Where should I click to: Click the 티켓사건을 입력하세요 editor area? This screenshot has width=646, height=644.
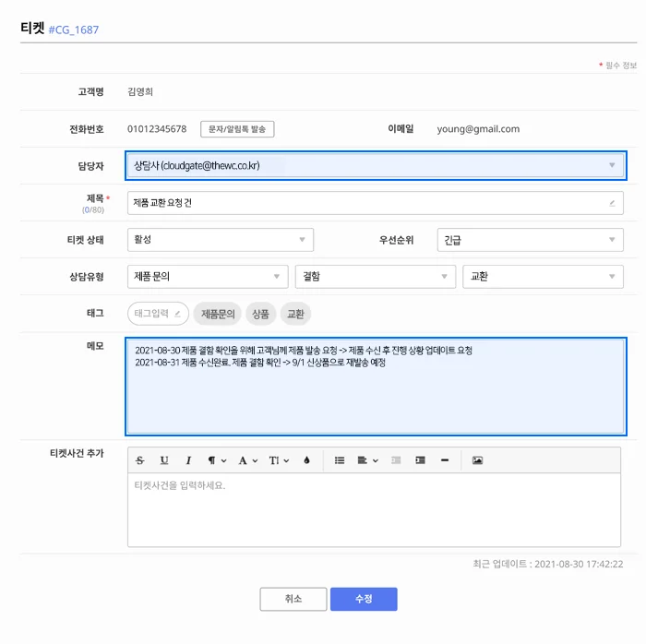(x=374, y=510)
